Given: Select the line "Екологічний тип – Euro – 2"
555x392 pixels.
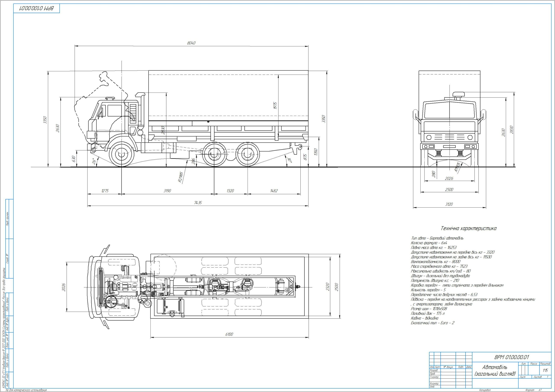Looking at the screenshot, I should (433, 323).
